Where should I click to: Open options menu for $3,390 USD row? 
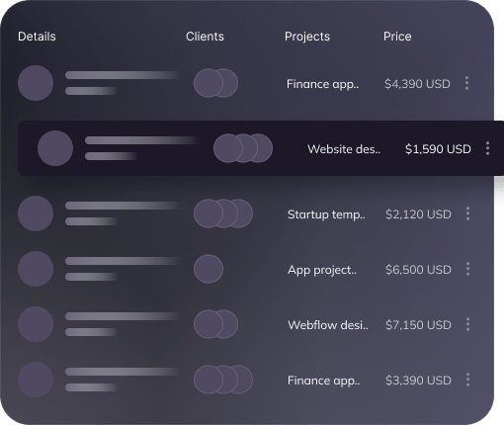[467, 380]
